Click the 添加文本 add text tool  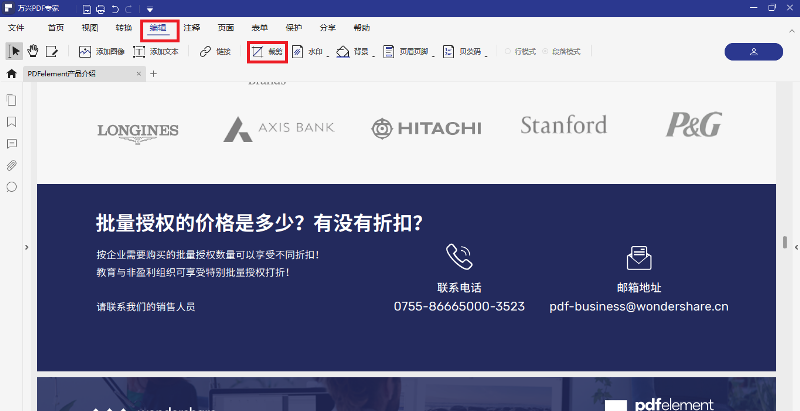pos(156,52)
